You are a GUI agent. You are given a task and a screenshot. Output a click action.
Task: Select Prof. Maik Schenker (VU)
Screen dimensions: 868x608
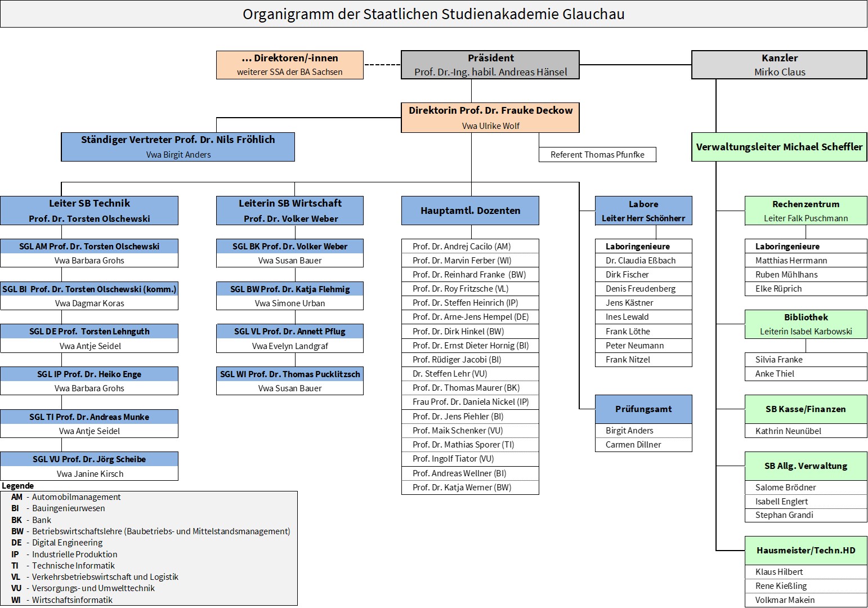(471, 430)
